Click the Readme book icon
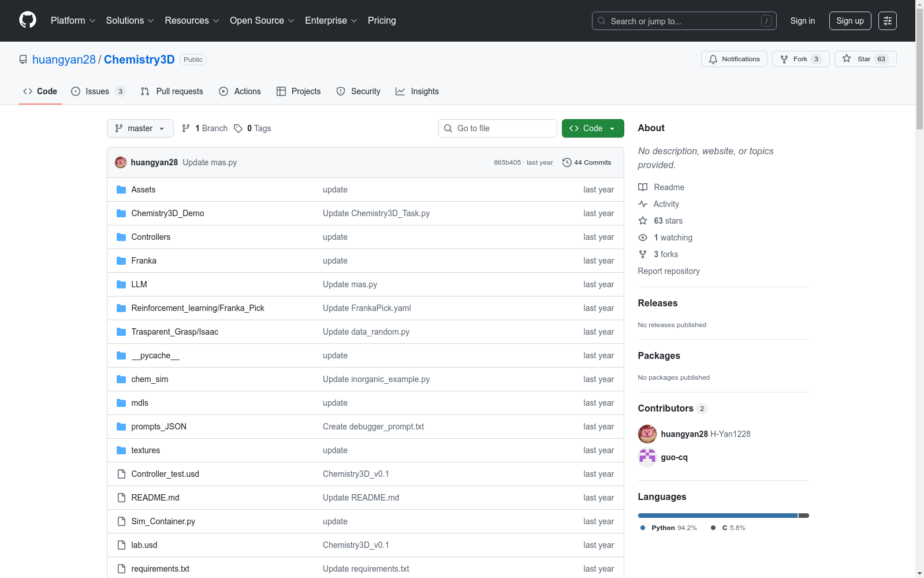Image resolution: width=924 pixels, height=578 pixels. [x=643, y=187]
